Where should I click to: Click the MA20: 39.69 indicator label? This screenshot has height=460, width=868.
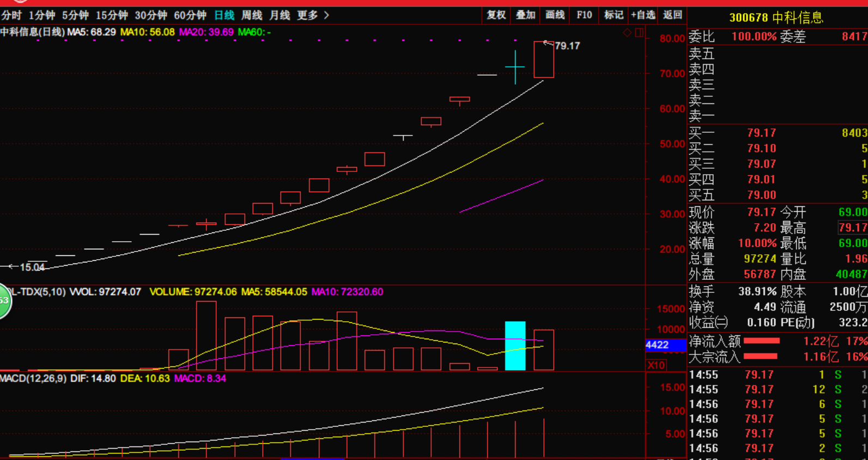tap(207, 32)
